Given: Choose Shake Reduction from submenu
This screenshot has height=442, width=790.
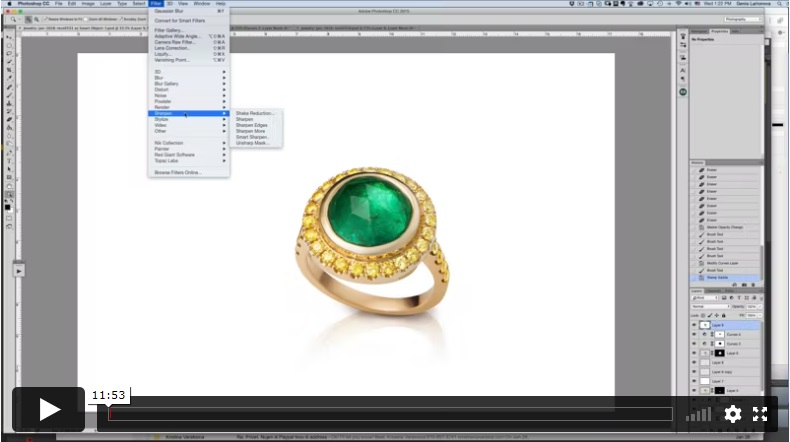Looking at the screenshot, I should click(x=256, y=113).
